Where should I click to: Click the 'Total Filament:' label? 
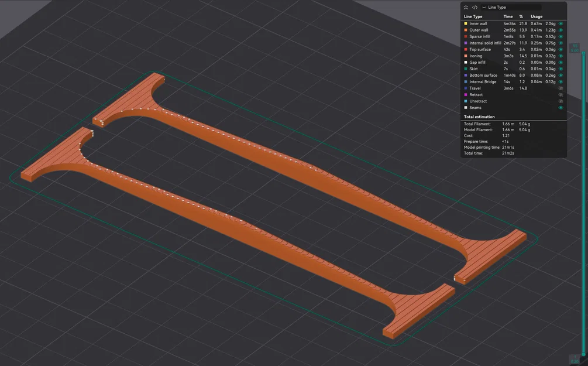coord(477,124)
